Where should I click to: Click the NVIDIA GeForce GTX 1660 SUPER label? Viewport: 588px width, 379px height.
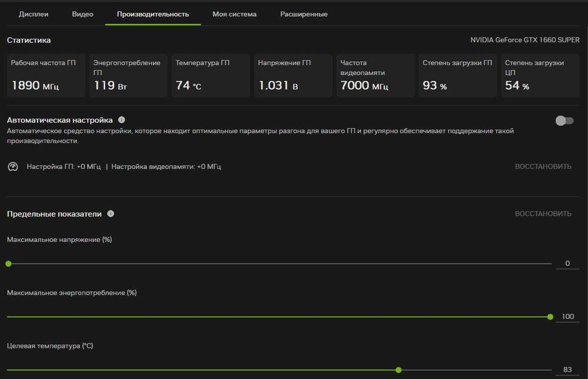(x=525, y=40)
